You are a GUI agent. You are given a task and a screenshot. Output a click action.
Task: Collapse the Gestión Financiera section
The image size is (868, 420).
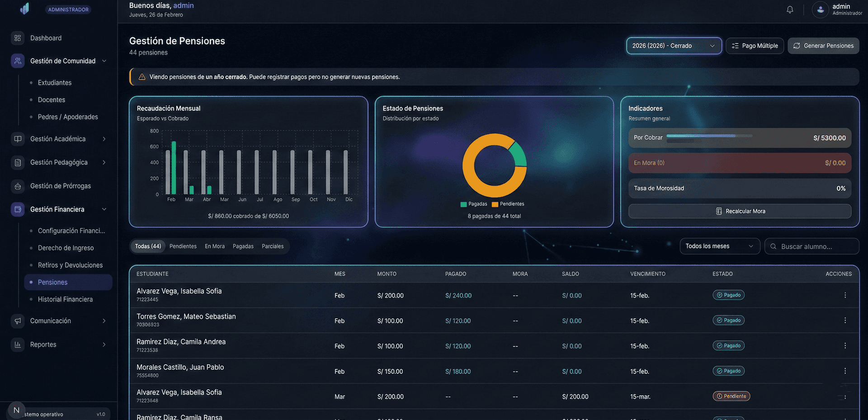[x=104, y=209]
